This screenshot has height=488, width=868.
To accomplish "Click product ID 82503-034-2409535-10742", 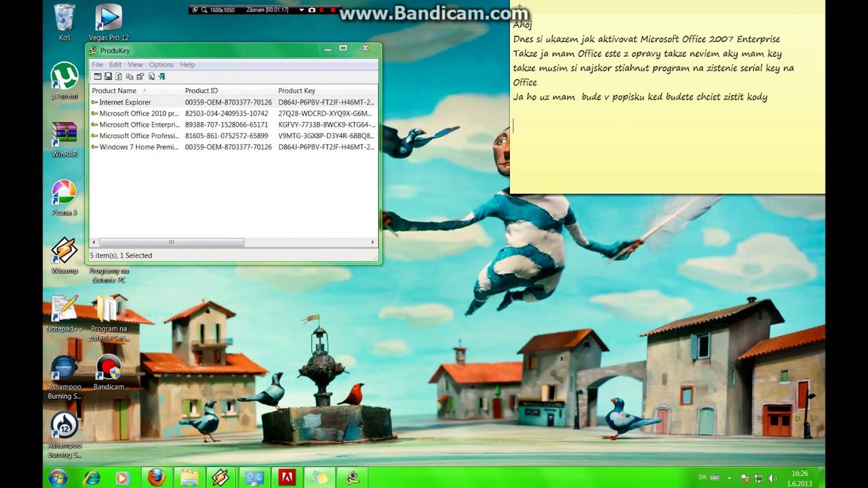I will coord(226,113).
